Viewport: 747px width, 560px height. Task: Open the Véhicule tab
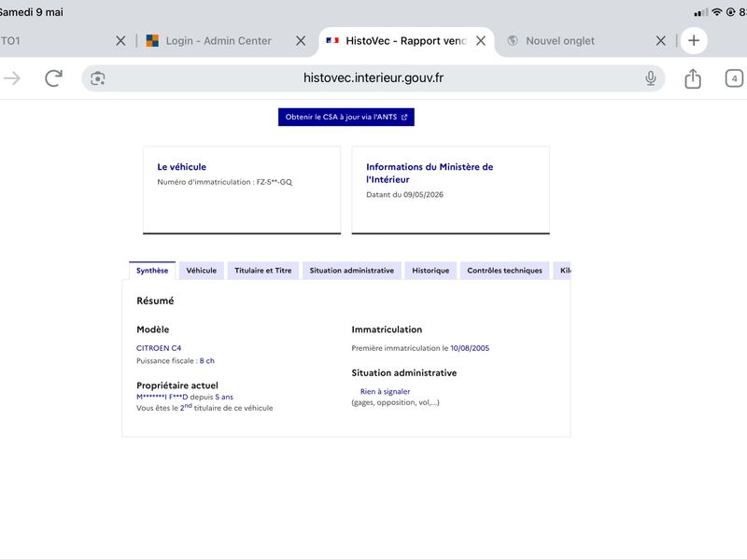(x=201, y=271)
